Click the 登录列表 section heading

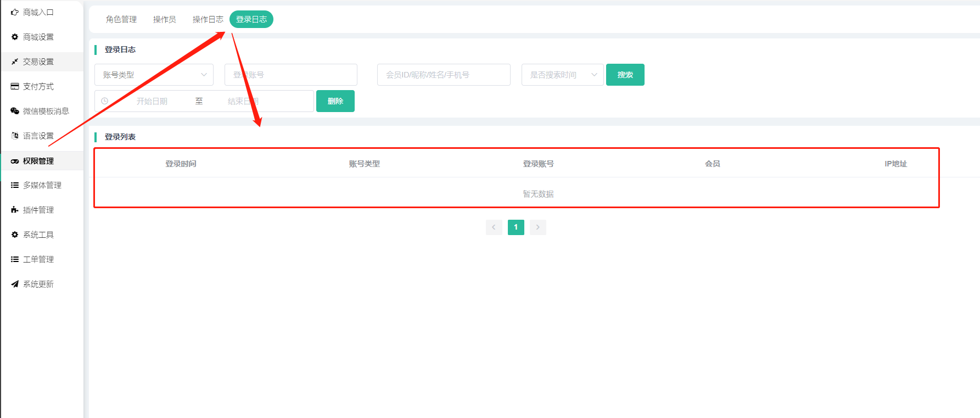tap(120, 137)
